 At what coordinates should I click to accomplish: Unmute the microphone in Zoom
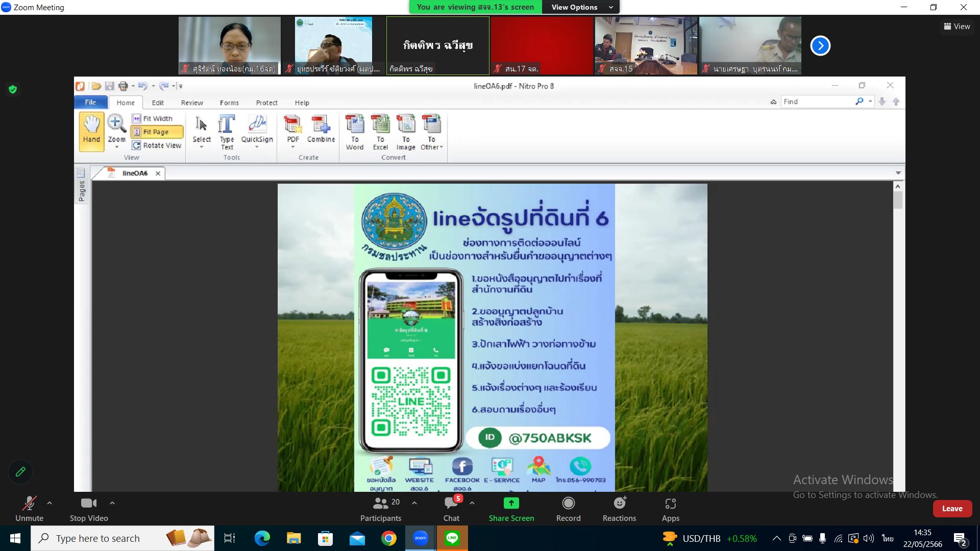point(29,509)
